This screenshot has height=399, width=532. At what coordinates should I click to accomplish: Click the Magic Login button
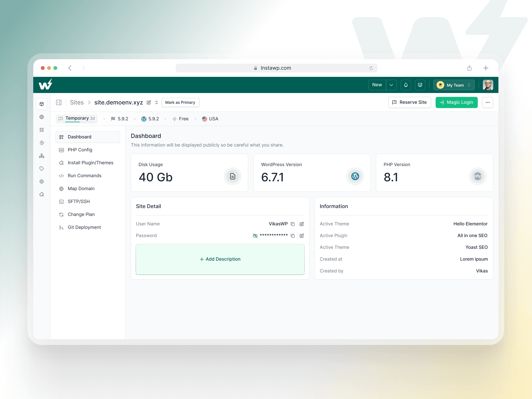(456, 102)
